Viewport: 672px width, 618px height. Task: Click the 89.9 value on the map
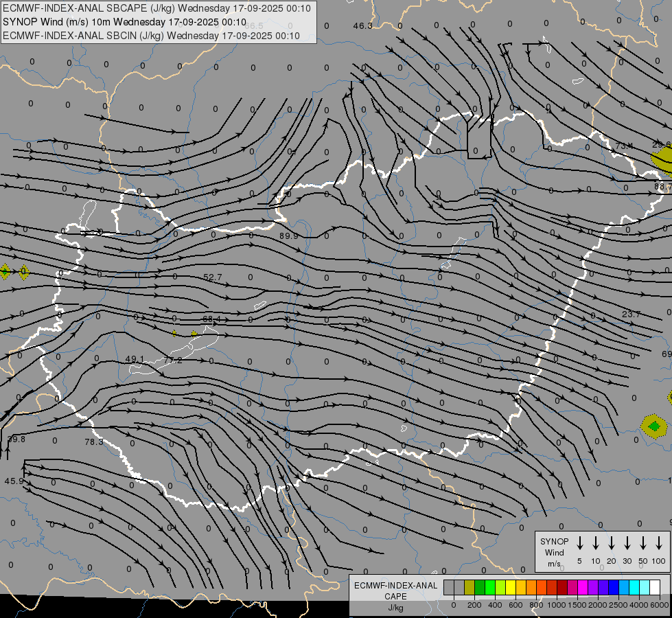(288, 236)
